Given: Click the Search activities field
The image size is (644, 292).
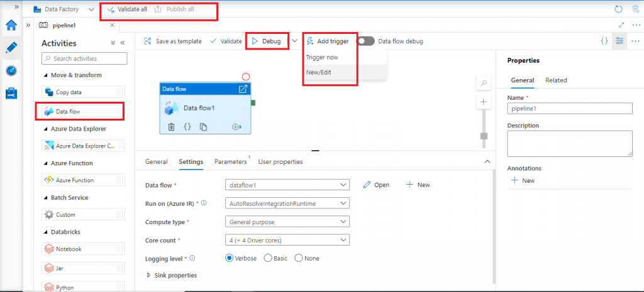Looking at the screenshot, I should (84, 58).
